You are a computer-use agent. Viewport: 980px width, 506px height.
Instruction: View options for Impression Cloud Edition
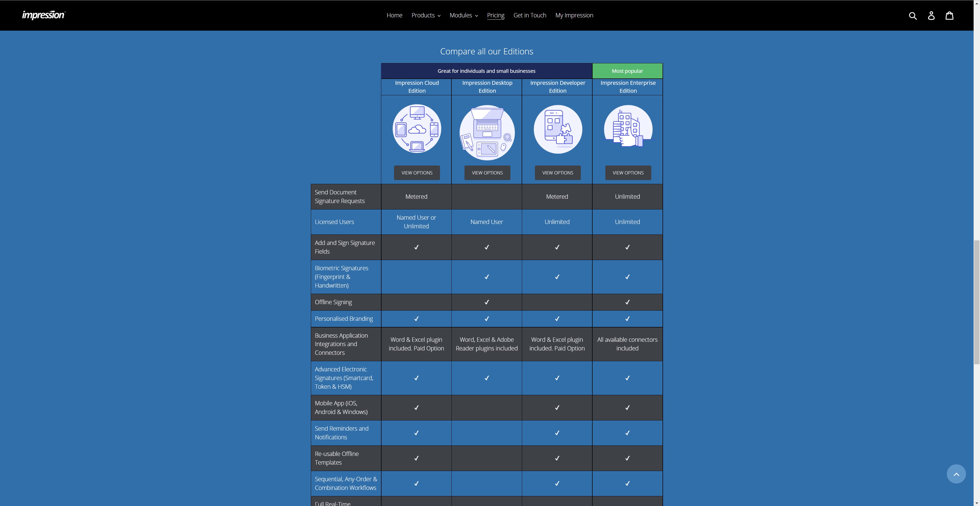pos(416,172)
